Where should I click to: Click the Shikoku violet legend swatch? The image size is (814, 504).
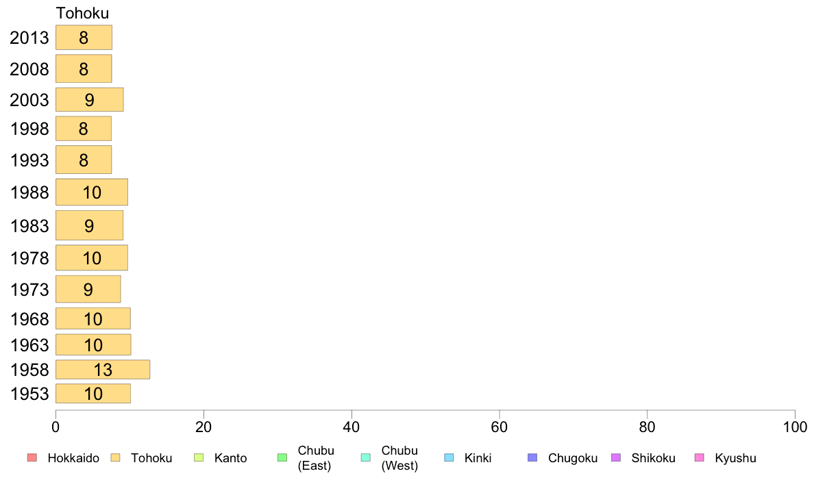[616, 458]
